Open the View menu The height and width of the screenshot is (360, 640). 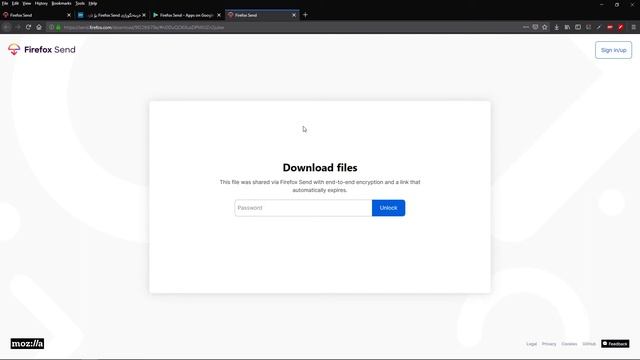(27, 3)
